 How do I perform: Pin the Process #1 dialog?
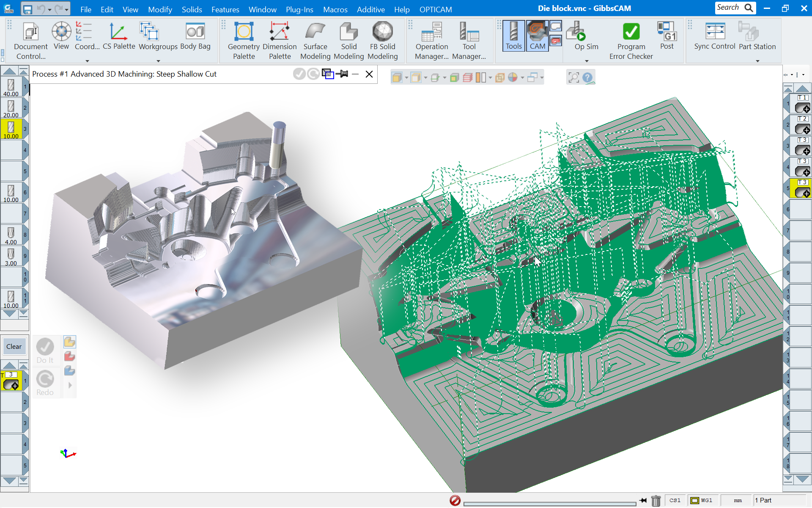coord(342,74)
